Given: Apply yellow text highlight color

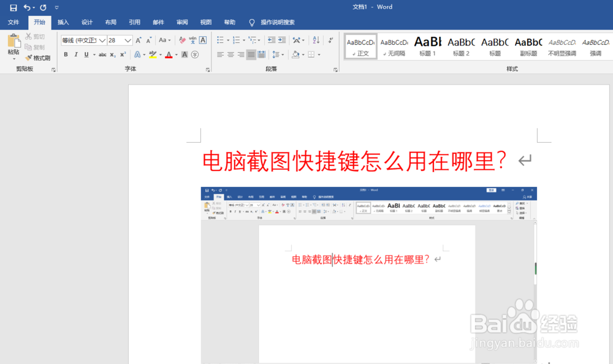Looking at the screenshot, I should click(153, 54).
